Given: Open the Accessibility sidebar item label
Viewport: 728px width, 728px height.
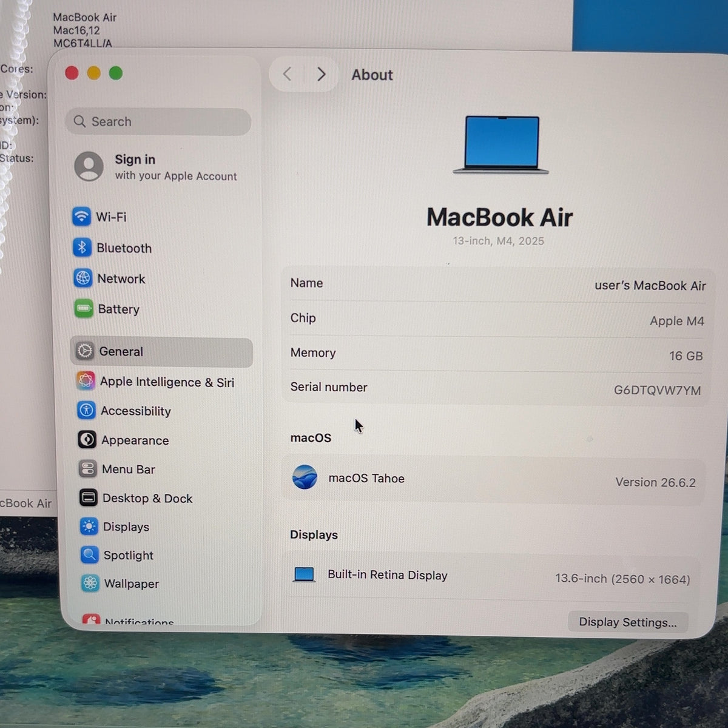Looking at the screenshot, I should (136, 411).
